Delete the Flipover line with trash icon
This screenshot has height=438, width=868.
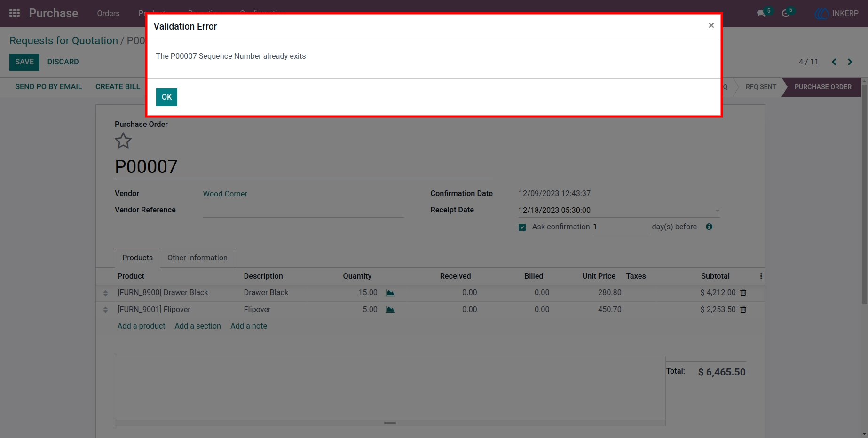point(743,309)
